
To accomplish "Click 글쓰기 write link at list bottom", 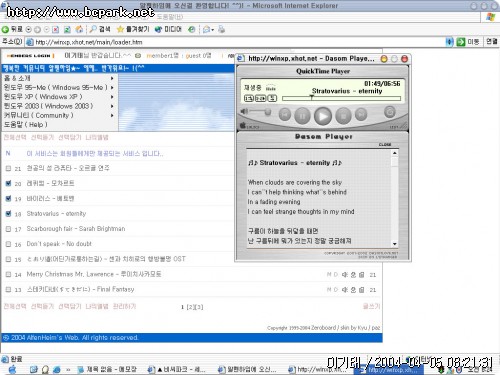I will [x=371, y=306].
